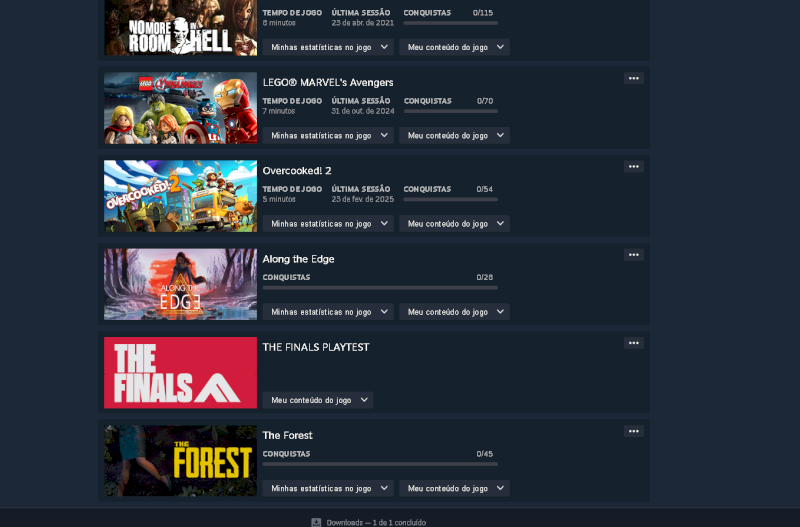Click the Along the Edge cover thumbnail
This screenshot has height=527, width=800.
(x=181, y=284)
